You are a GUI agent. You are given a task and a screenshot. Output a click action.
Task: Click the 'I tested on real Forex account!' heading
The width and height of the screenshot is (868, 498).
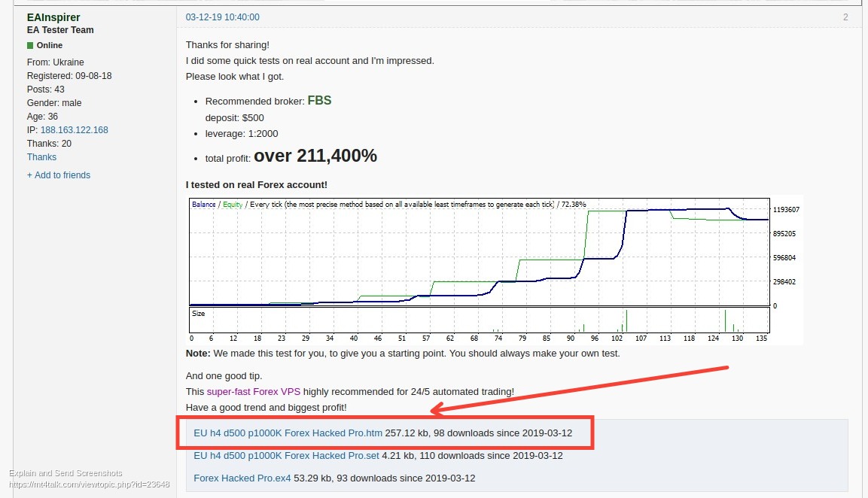tap(256, 185)
